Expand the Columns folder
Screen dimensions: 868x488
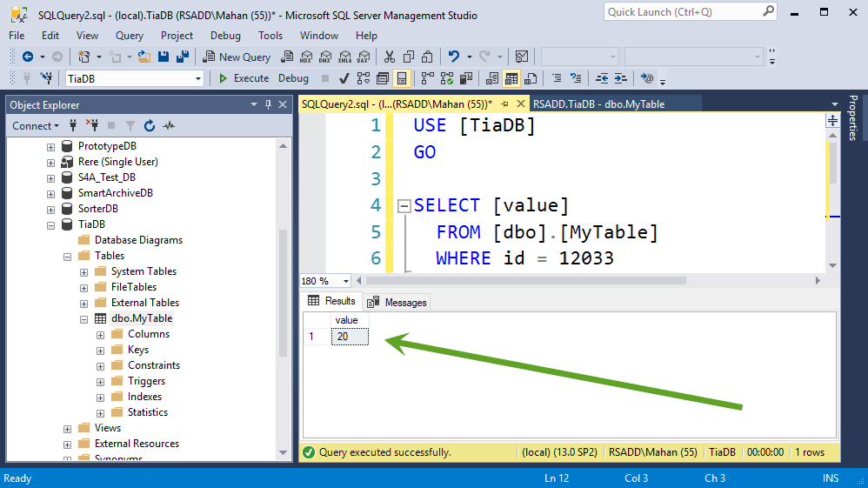(100, 335)
